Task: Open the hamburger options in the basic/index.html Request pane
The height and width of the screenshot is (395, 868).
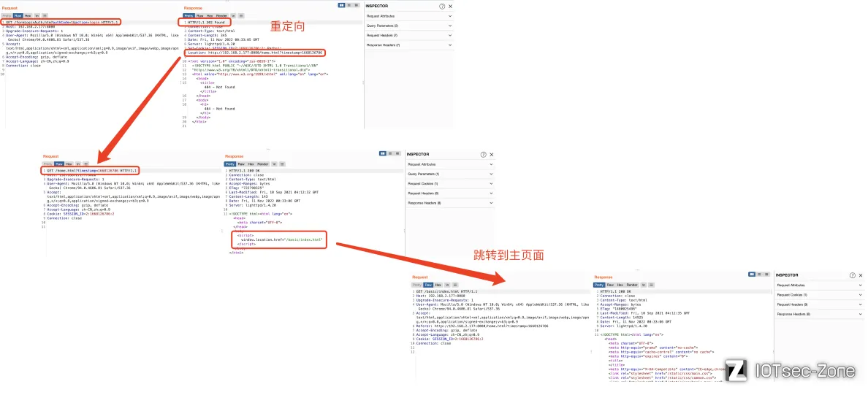Action: pyautogui.click(x=455, y=285)
